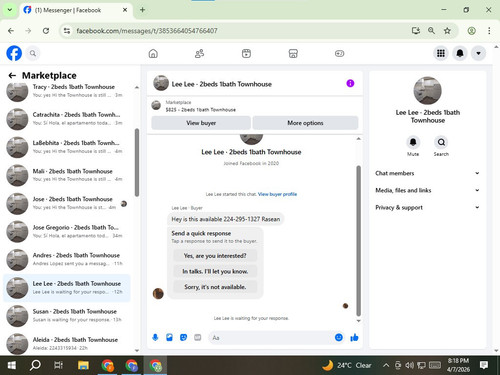Screen dimensions: 500x375
Task: Open the weather widget 24°C Clear
Action: 347,365
